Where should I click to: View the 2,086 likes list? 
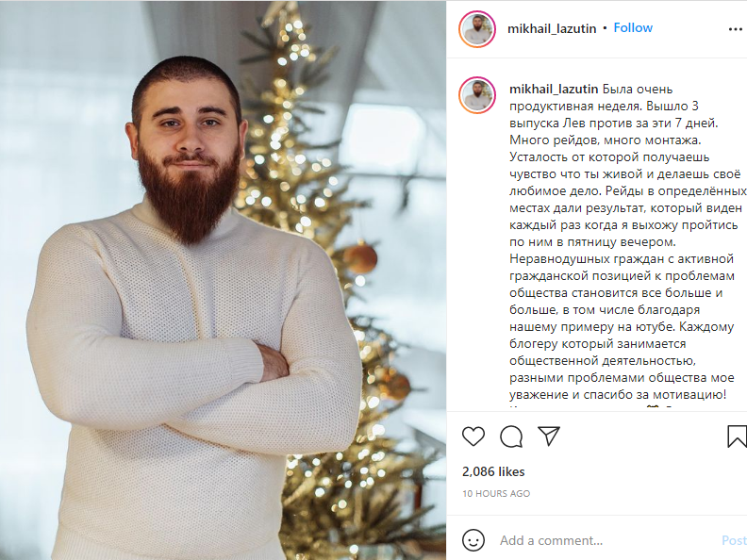(493, 471)
